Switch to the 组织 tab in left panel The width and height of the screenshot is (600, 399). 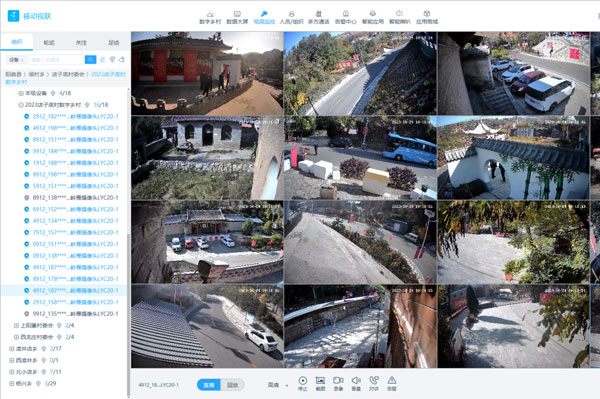16,42
